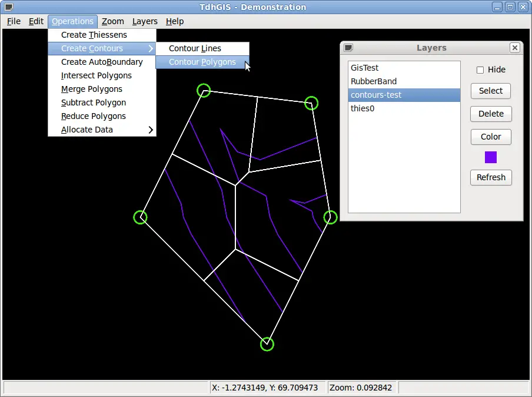
Task: Click the Refresh button
Action: coord(491,178)
